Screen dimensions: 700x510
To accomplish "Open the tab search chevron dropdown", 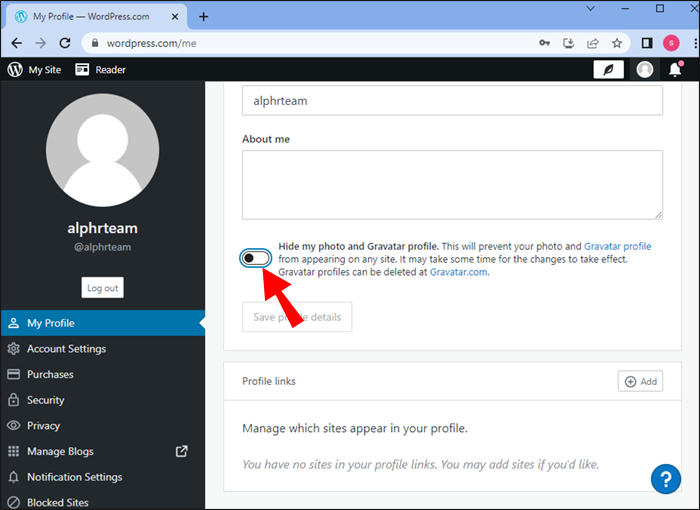I will [590, 8].
